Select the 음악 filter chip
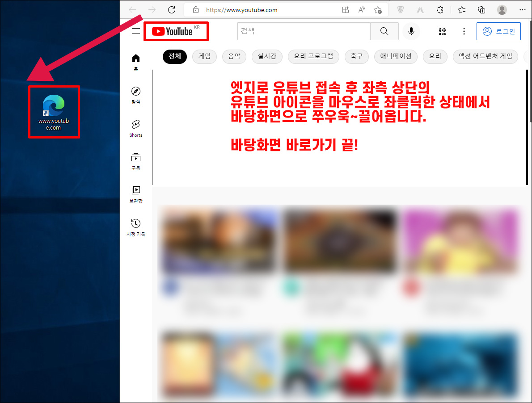 [234, 56]
